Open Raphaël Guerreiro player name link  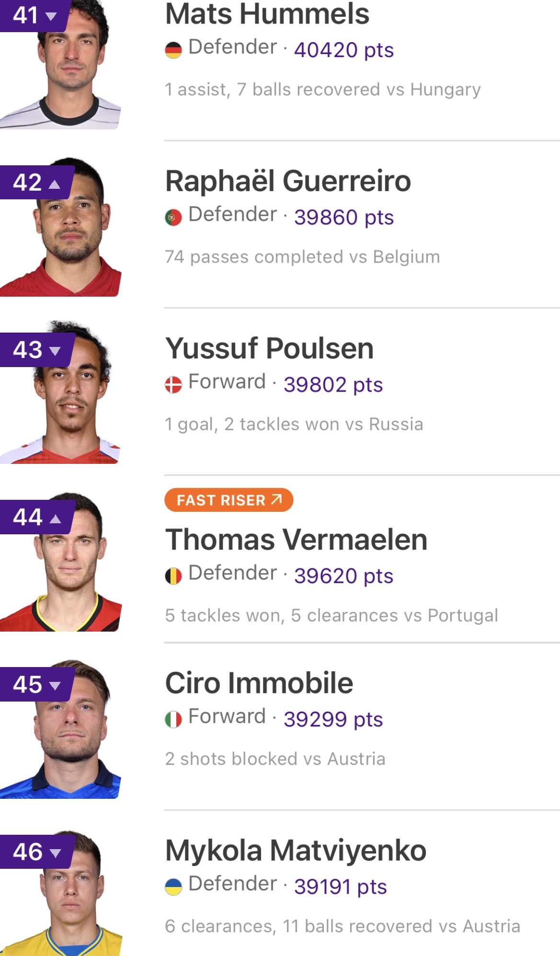pos(288,181)
